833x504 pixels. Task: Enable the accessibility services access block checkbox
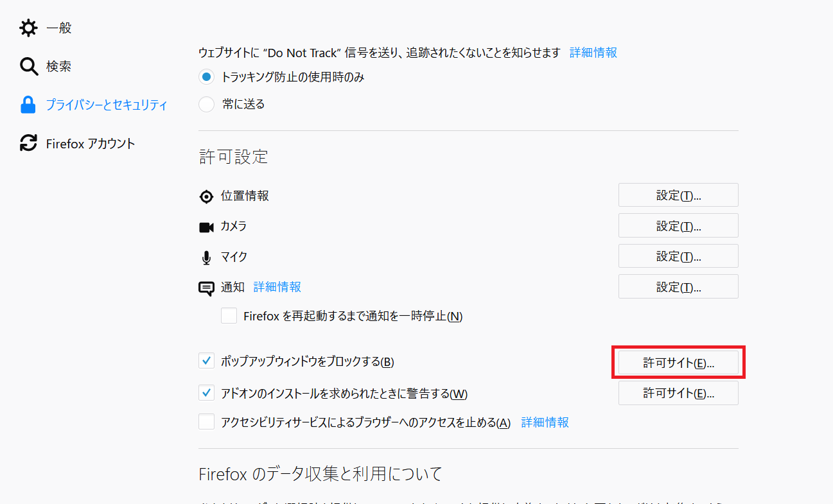(206, 422)
